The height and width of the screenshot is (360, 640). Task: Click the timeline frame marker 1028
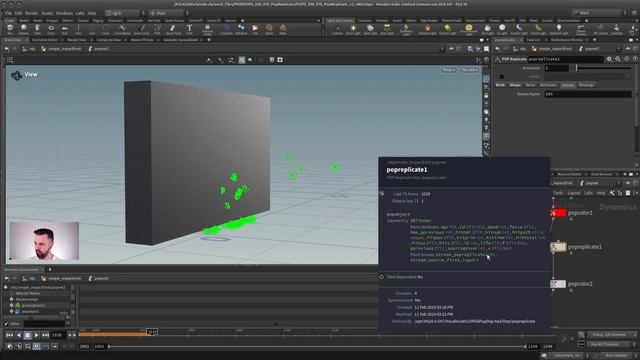click(152, 332)
